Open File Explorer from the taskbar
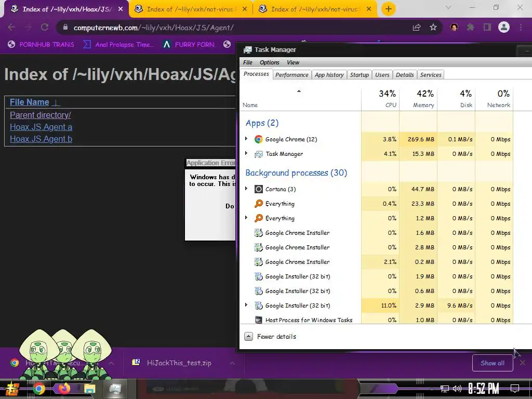Image resolution: width=532 pixels, height=399 pixels. pos(89,389)
